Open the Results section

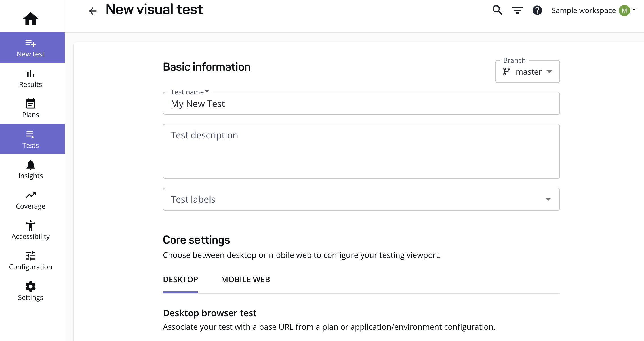(x=31, y=78)
